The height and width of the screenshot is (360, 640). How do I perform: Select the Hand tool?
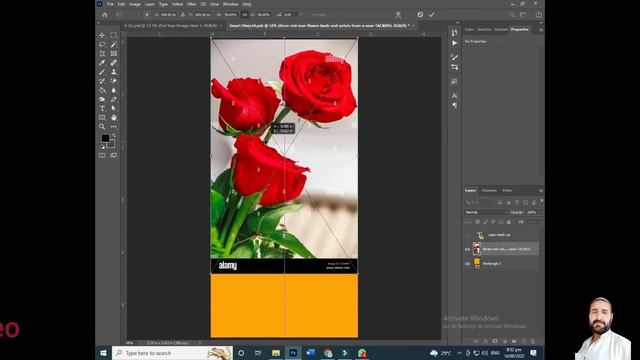tap(114, 118)
